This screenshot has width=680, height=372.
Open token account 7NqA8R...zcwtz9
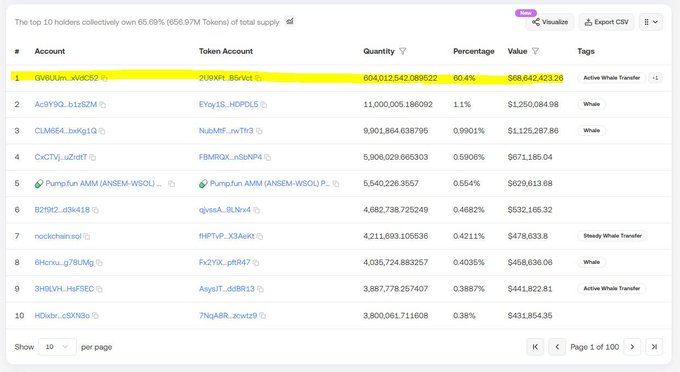[x=228, y=316]
